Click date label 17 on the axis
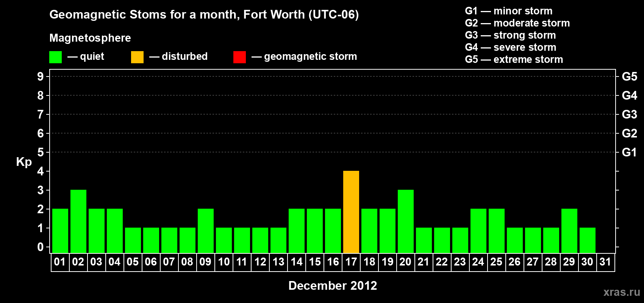644x303 pixels. pyautogui.click(x=351, y=262)
